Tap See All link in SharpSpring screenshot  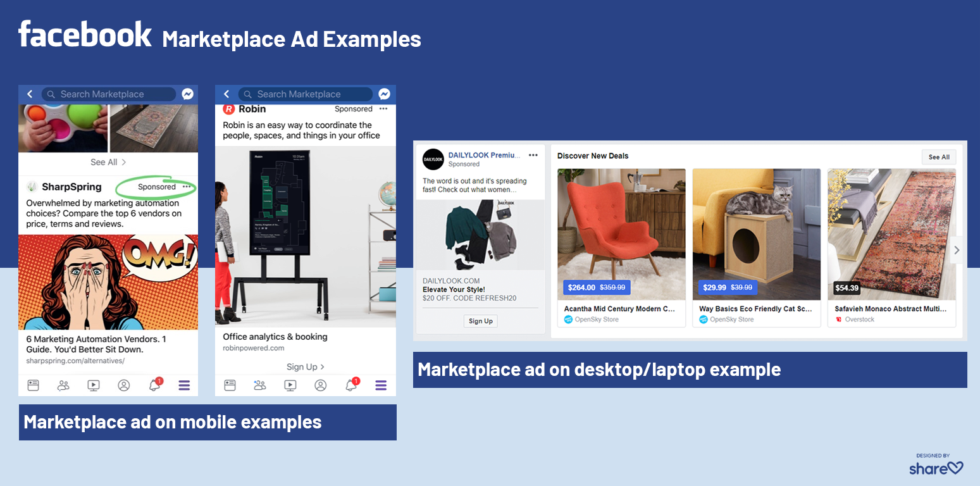click(x=108, y=162)
